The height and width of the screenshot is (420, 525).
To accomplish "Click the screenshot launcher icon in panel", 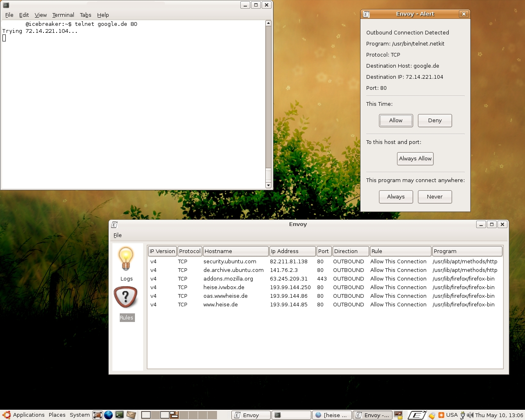I will [97, 415].
